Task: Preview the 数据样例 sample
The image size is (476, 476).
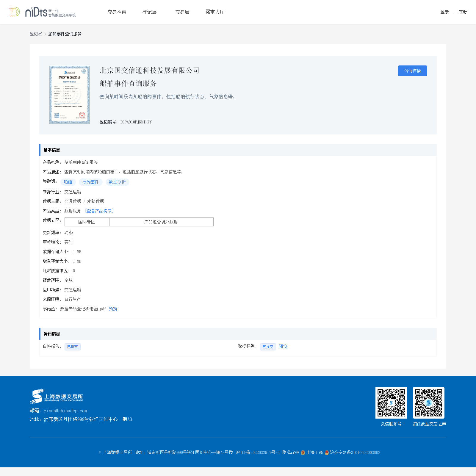Action: coord(283,347)
